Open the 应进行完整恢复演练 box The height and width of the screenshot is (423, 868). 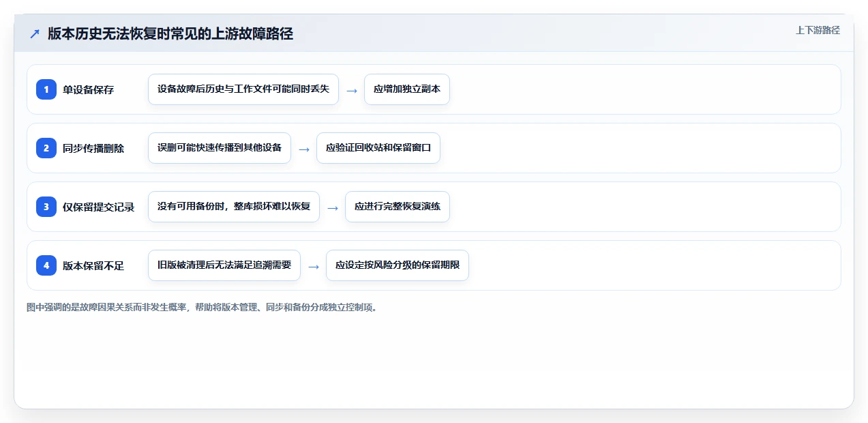[398, 207]
